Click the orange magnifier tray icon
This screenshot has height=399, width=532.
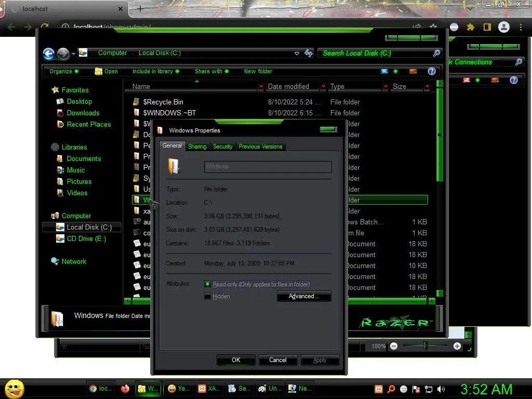(x=391, y=389)
